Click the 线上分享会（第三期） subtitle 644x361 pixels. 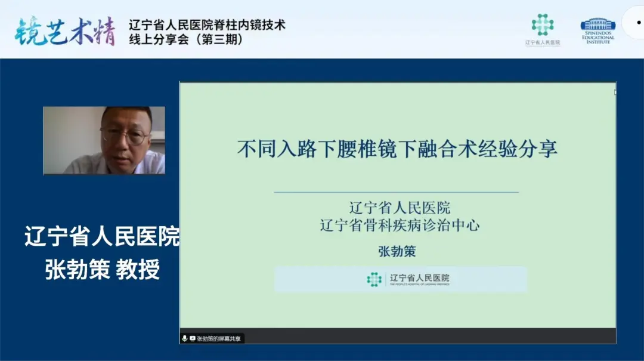coord(186,40)
